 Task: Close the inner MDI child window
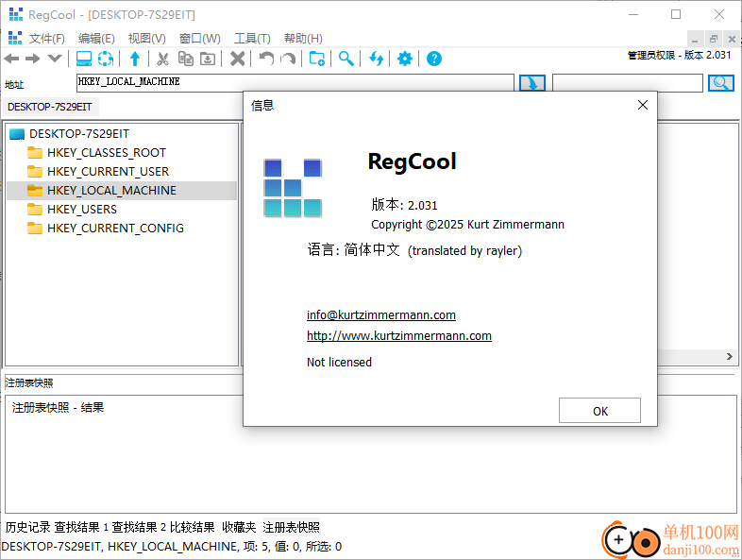point(732,40)
